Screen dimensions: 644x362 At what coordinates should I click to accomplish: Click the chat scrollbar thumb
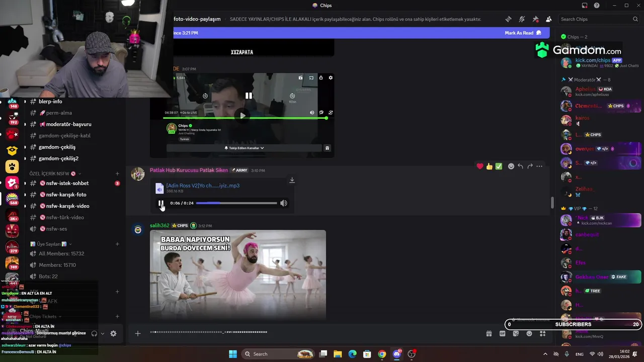[x=552, y=203]
